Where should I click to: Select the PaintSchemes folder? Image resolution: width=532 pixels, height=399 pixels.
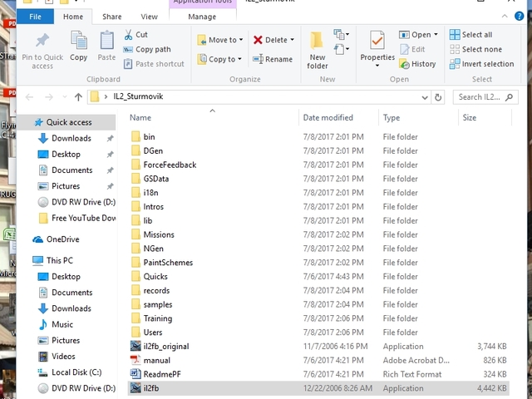pyautogui.click(x=162, y=263)
